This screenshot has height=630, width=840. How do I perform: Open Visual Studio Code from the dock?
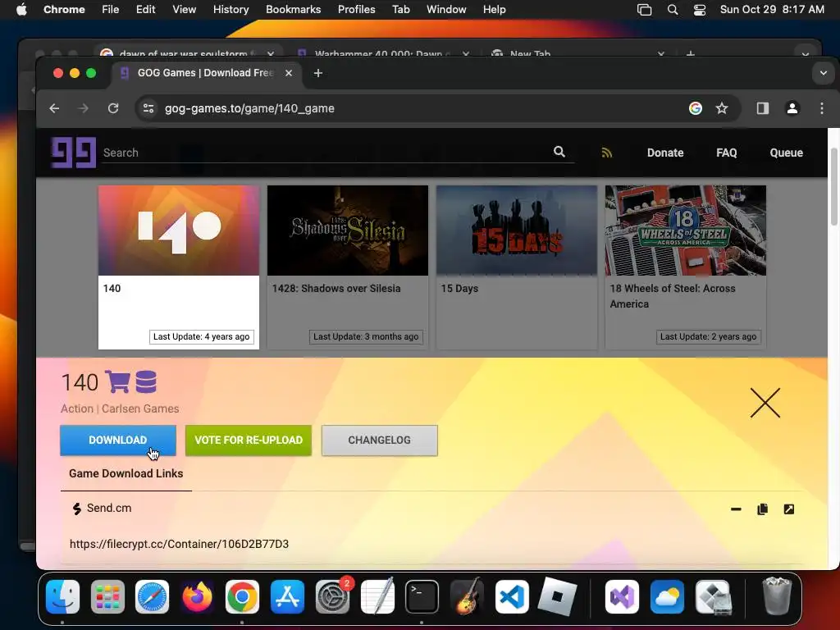[x=512, y=596]
